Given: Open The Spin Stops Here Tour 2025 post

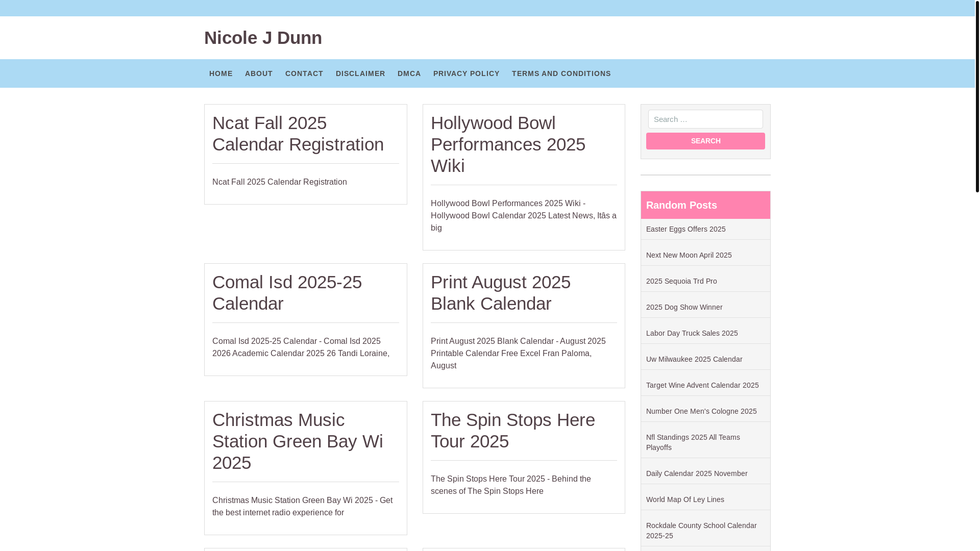Looking at the screenshot, I should click(513, 431).
